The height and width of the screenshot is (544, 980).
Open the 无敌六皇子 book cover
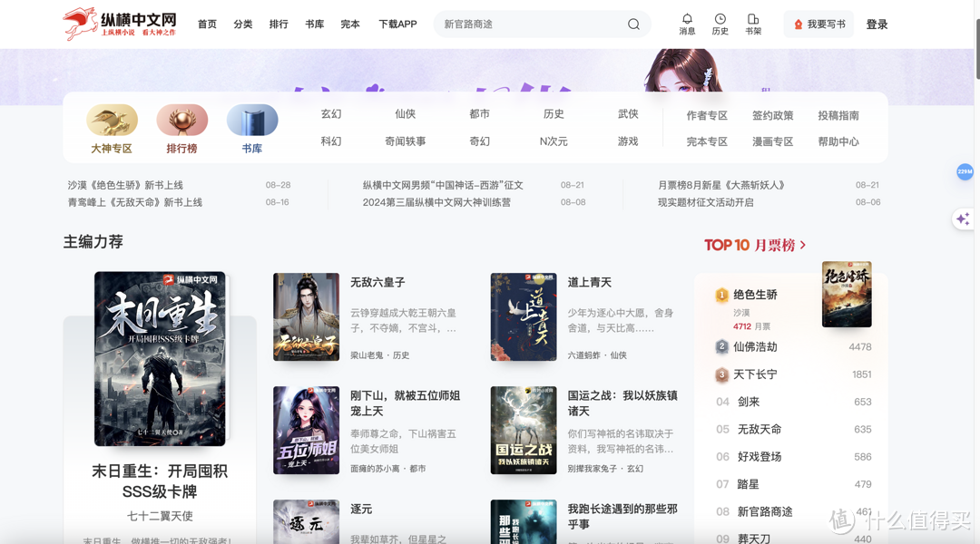pos(307,316)
